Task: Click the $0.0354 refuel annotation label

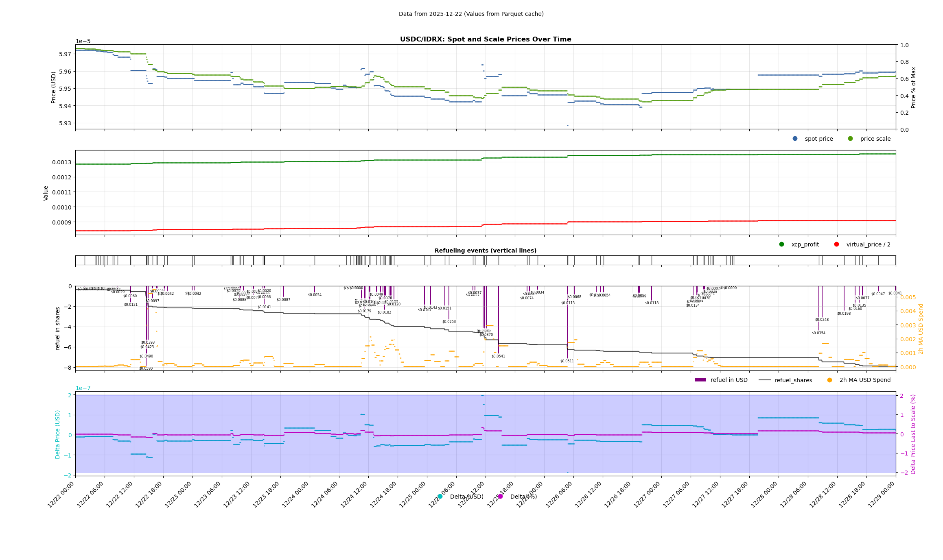Action: (818, 333)
